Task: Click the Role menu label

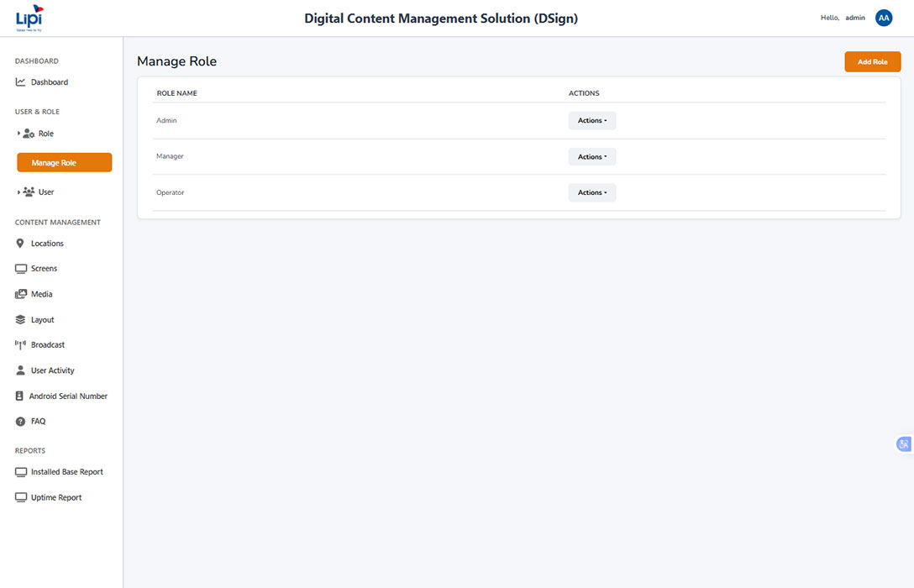Action: (46, 134)
